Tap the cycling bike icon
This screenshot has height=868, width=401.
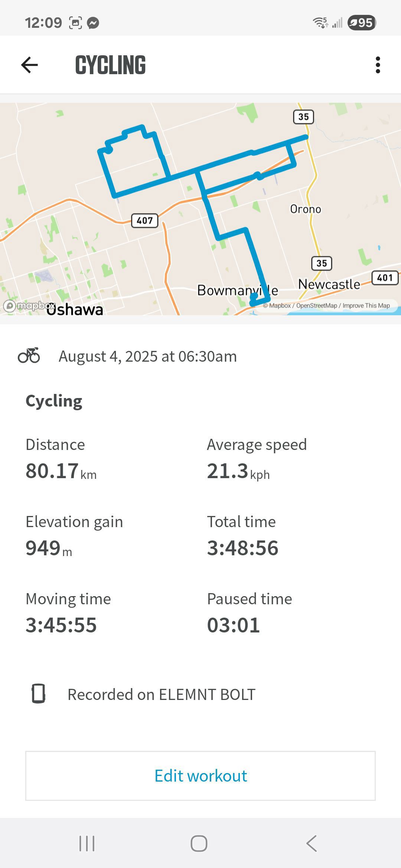tap(29, 355)
